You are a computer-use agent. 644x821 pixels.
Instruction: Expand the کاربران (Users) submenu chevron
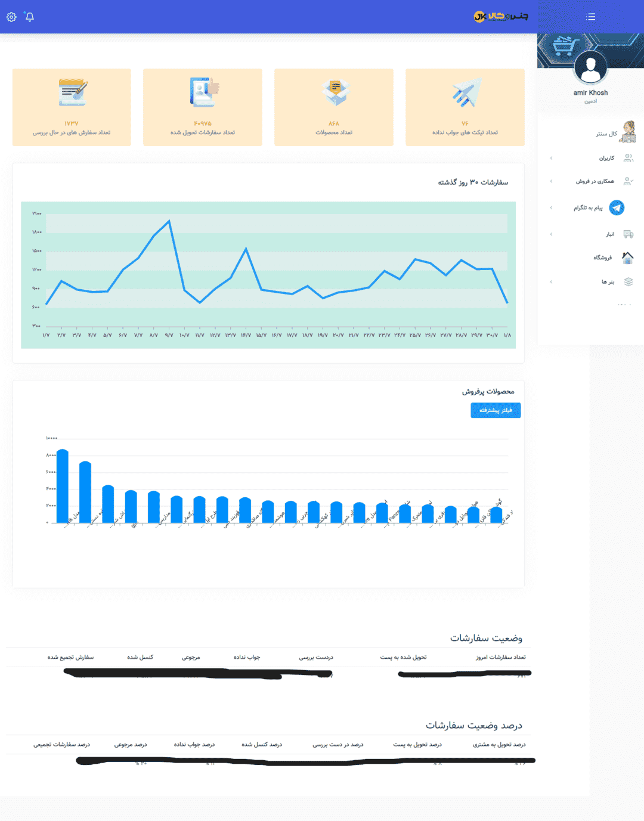coord(551,158)
